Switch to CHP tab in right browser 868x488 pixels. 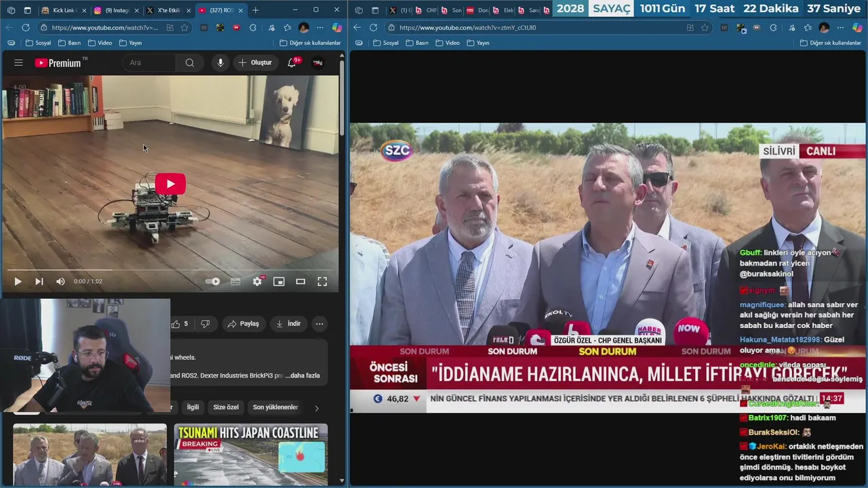tap(425, 10)
